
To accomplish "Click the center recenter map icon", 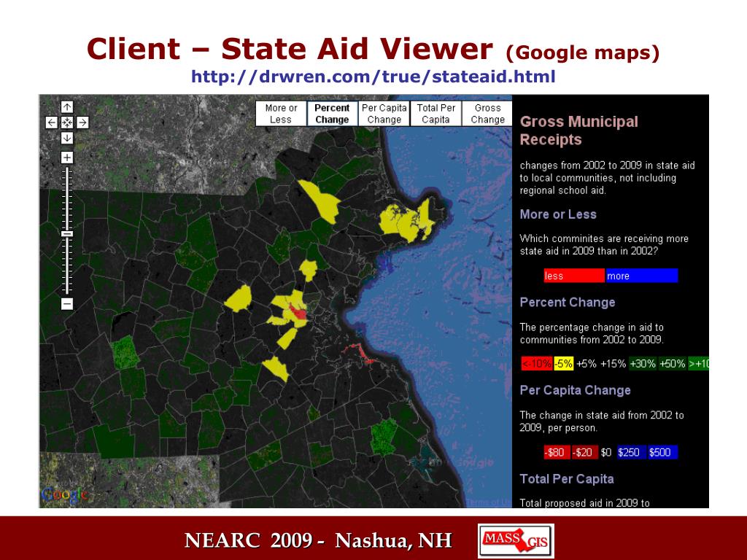I will tap(66, 122).
